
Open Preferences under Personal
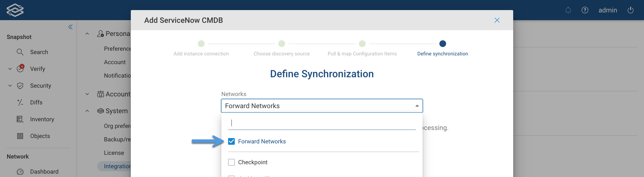coord(117,49)
